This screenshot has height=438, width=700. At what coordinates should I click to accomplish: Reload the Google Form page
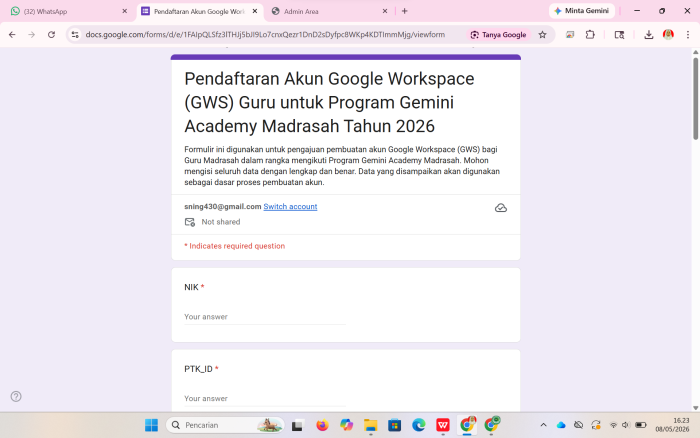(x=51, y=34)
